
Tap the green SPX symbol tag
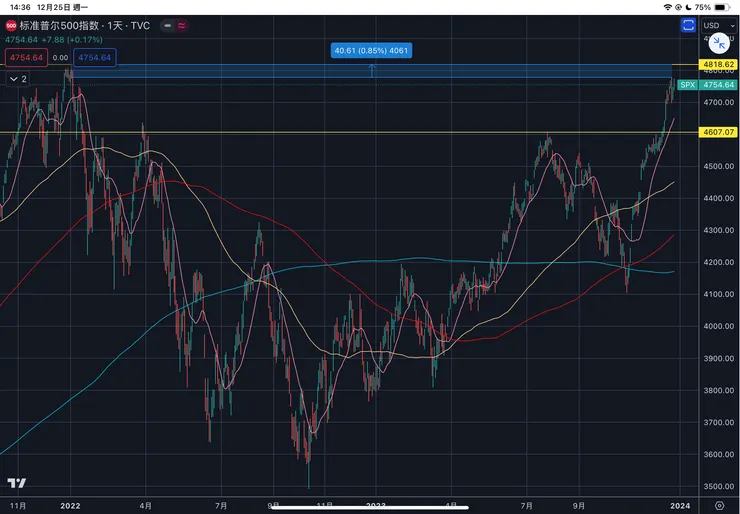[x=688, y=85]
